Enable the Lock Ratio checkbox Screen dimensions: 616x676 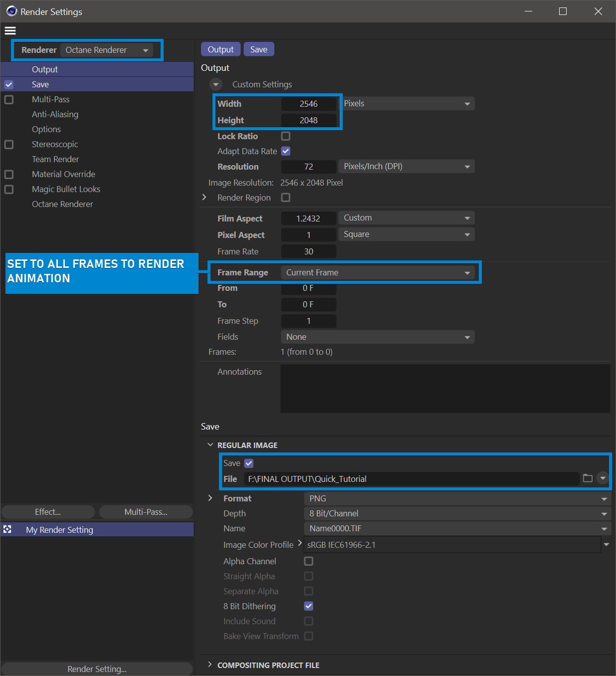[286, 136]
